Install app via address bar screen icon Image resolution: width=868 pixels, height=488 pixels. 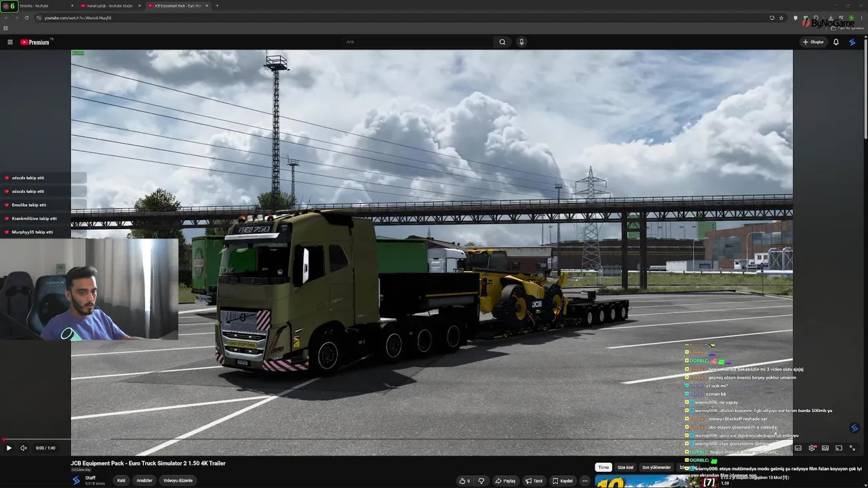pos(772,18)
